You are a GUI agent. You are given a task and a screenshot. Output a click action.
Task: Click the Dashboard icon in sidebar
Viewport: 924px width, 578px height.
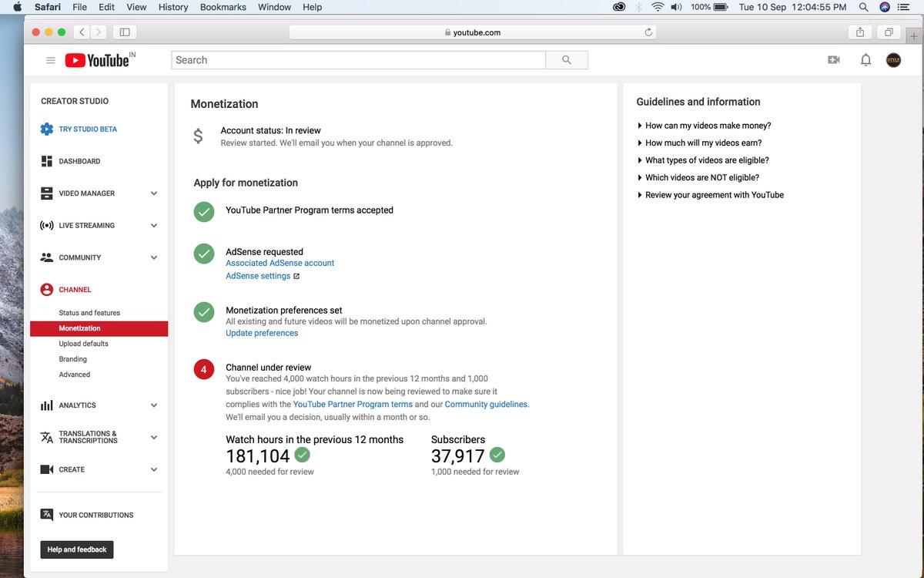tap(47, 162)
